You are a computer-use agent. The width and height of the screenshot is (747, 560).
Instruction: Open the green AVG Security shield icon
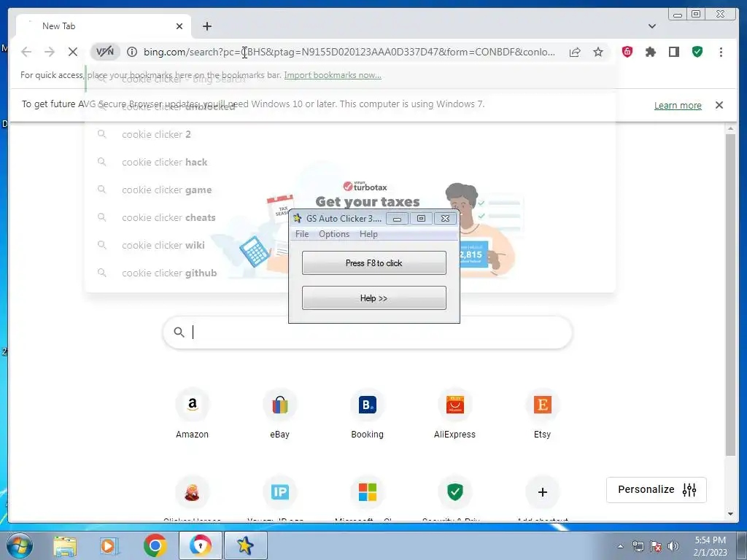click(x=697, y=52)
